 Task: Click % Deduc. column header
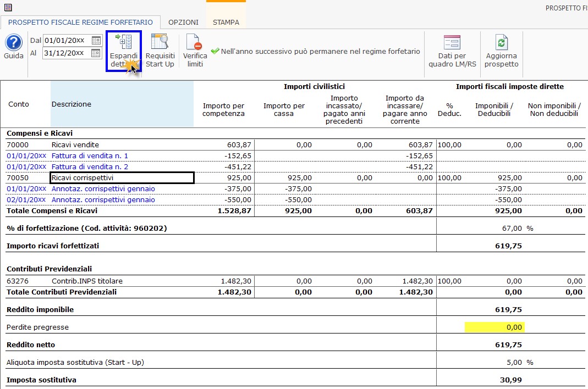(x=449, y=109)
